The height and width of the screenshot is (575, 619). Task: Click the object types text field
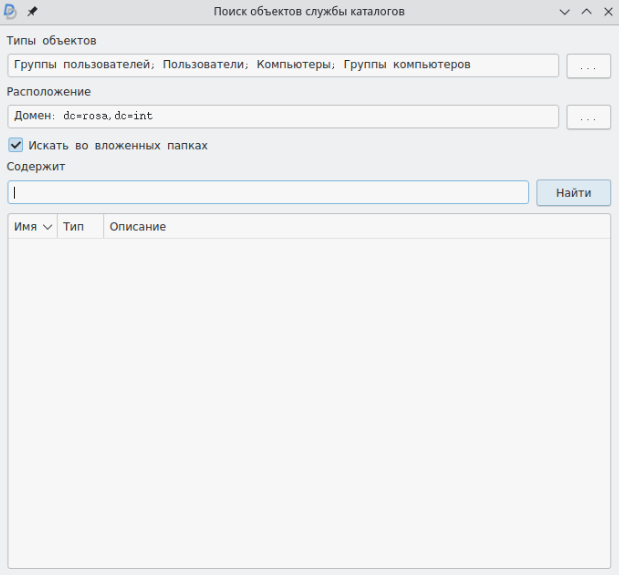pyautogui.click(x=282, y=65)
